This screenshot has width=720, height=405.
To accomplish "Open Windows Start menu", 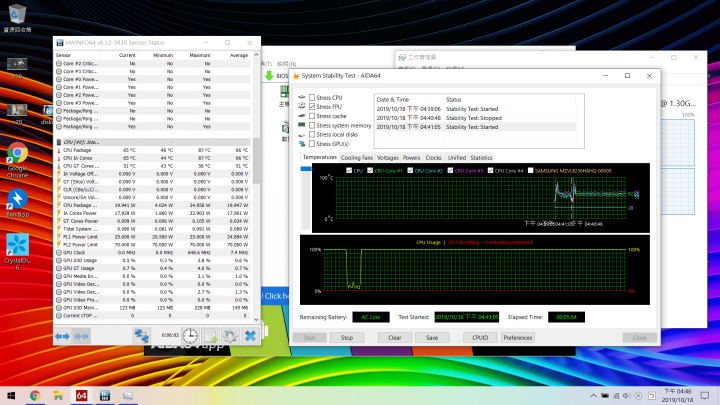I will 11,395.
